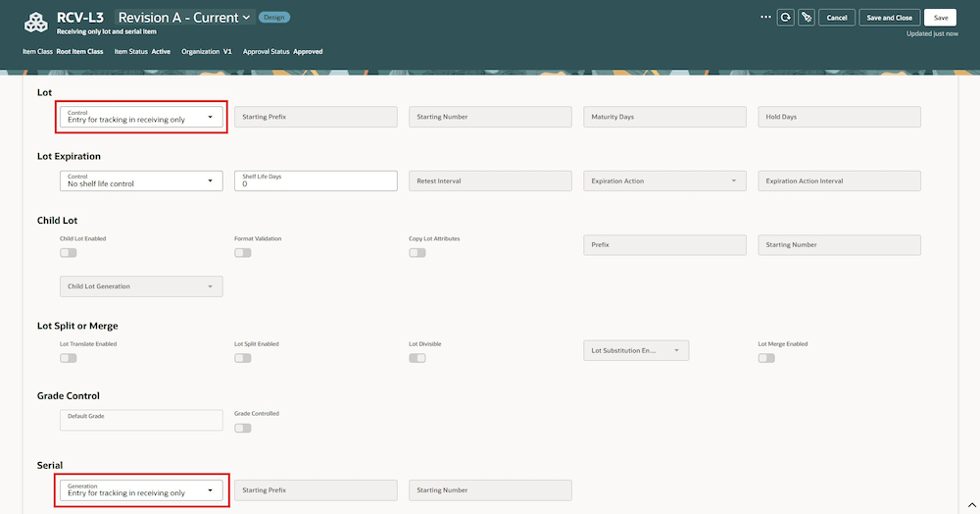
Task: Click the Lot Starting Prefix field
Action: tap(316, 117)
